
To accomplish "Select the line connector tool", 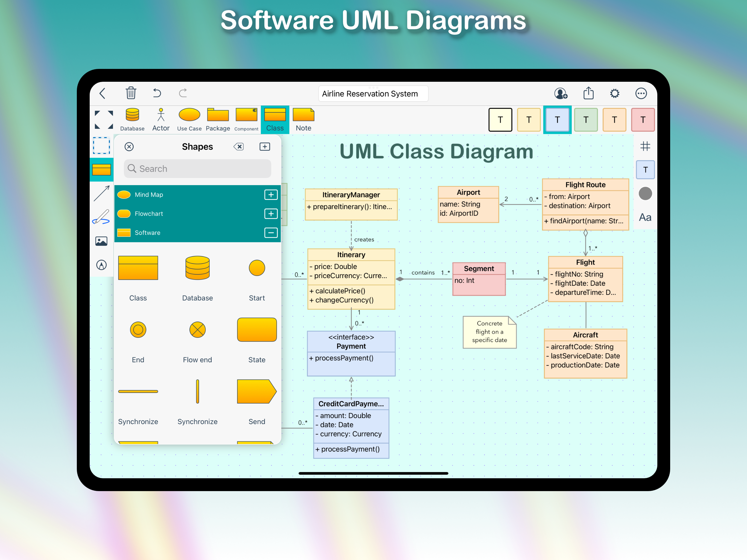I will [101, 194].
